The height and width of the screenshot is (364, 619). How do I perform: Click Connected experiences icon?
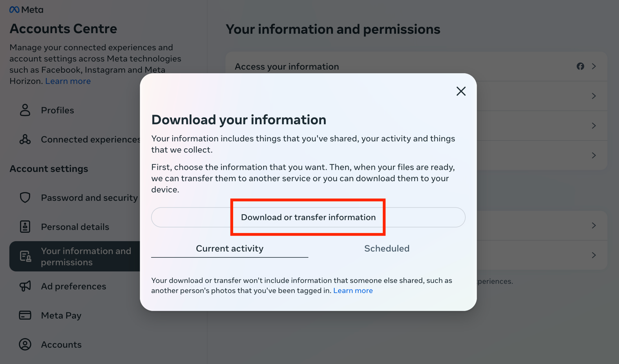point(25,140)
